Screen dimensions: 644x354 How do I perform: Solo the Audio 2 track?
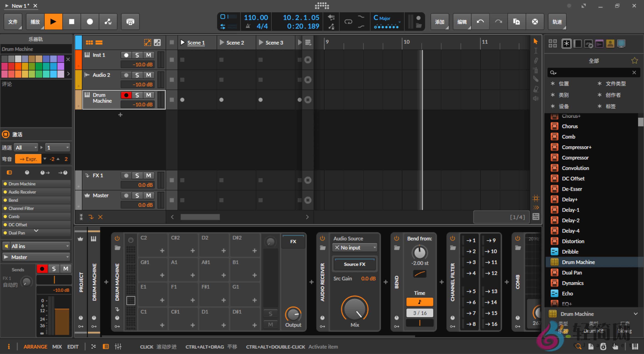click(x=137, y=75)
